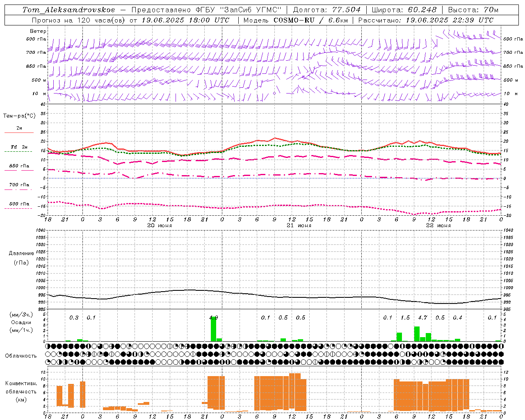The image size is (525, 420).
Task: Click the Осадки label
Action: coord(21,322)
